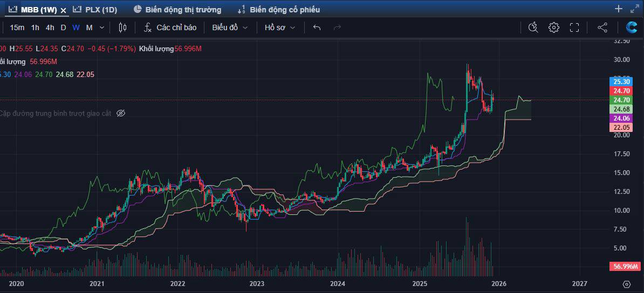Viewport: 644px width, 293px height.
Task: Click the blue C logo icon
Action: coord(631,27)
